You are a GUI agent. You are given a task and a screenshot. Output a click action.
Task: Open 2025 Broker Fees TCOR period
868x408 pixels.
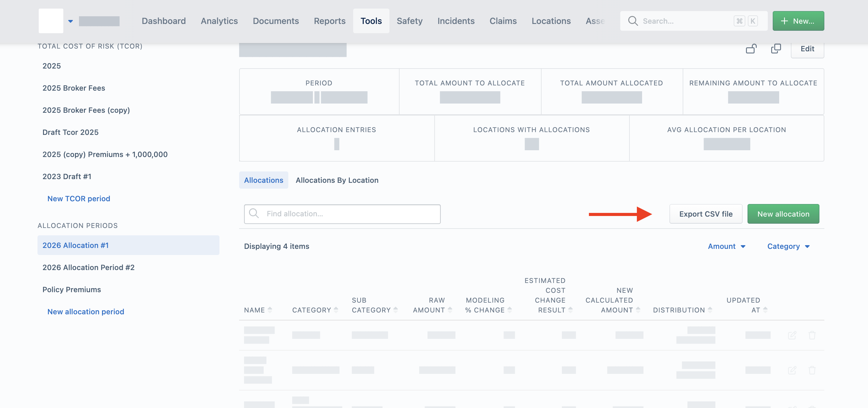coord(74,88)
